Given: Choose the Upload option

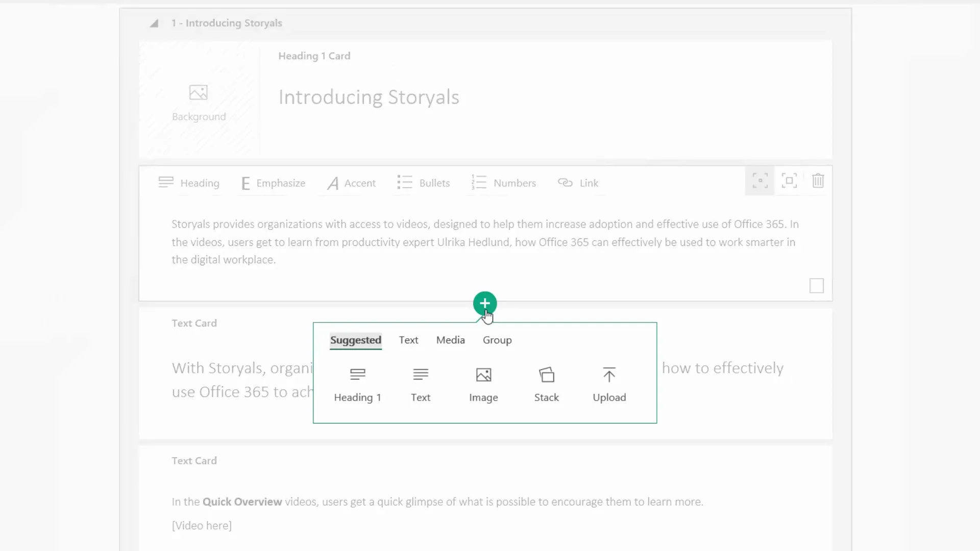Looking at the screenshot, I should [609, 385].
